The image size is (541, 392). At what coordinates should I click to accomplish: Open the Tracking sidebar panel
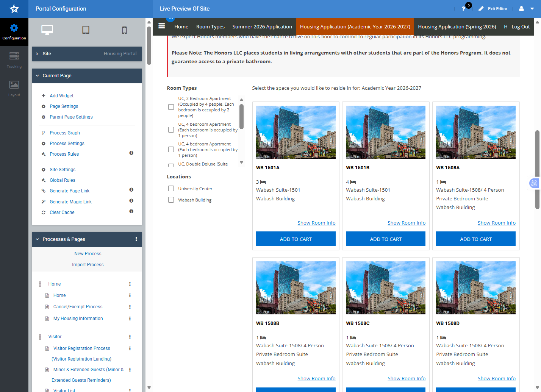pyautogui.click(x=14, y=60)
